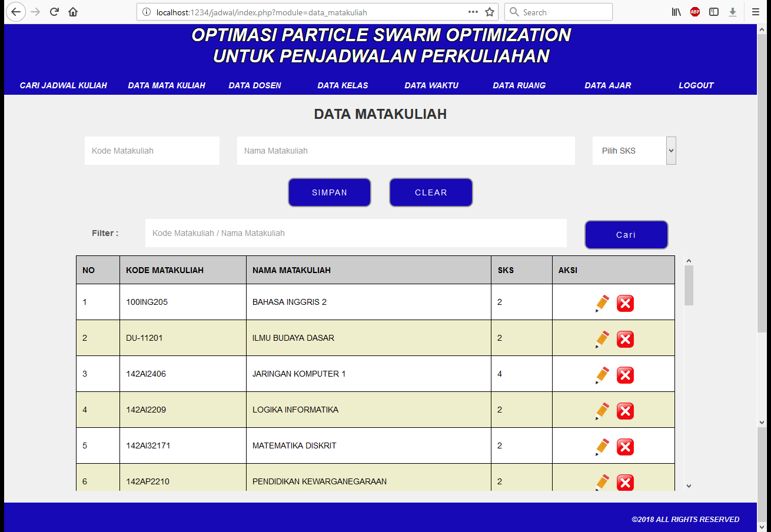Image resolution: width=771 pixels, height=532 pixels.
Task: Click pencil icon for JARINGAN KOMPUTER 1
Action: (602, 375)
